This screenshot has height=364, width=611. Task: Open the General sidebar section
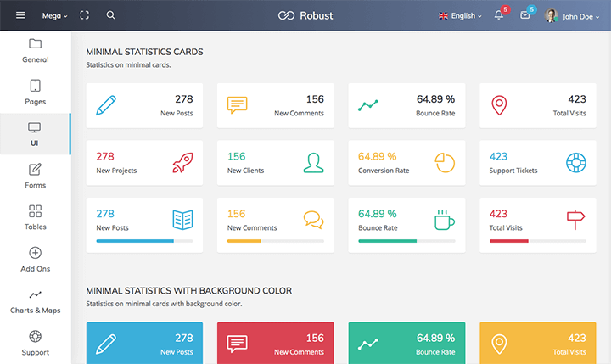tap(36, 51)
